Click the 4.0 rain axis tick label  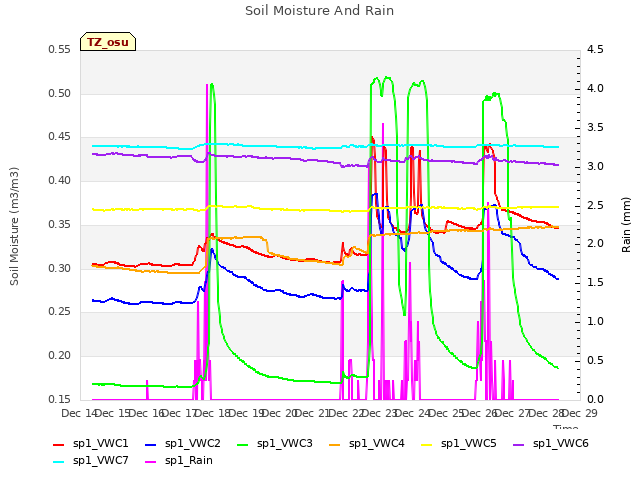point(595,89)
